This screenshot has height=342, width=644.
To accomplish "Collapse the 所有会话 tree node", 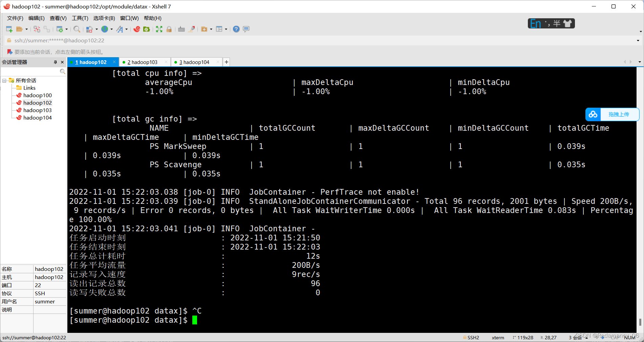I will pyautogui.click(x=4, y=81).
